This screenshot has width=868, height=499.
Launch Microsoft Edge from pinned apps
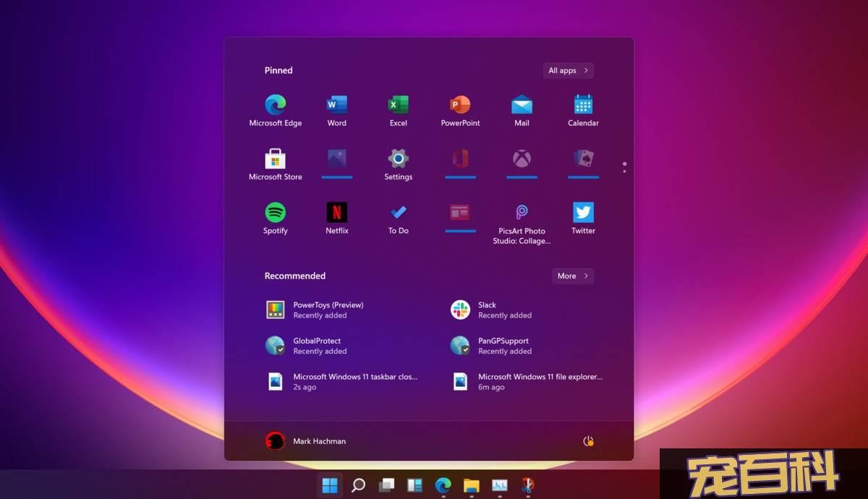coord(276,105)
